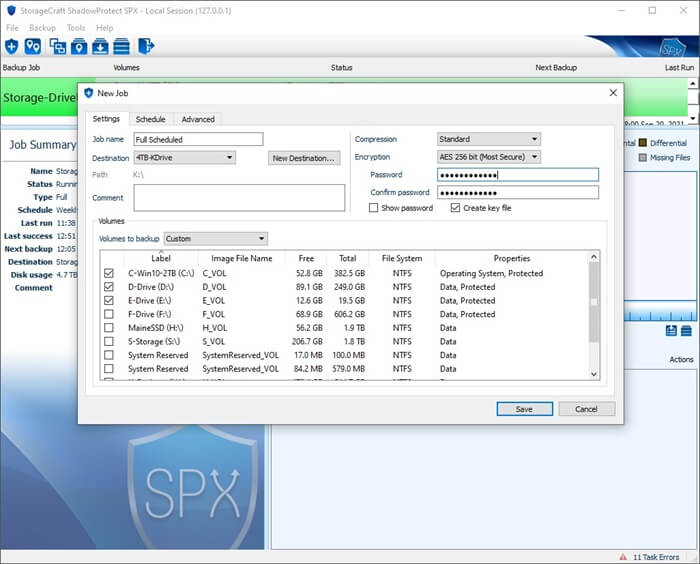
Task: Open the Destination dropdown showing 4TB-KDrive
Action: [184, 157]
